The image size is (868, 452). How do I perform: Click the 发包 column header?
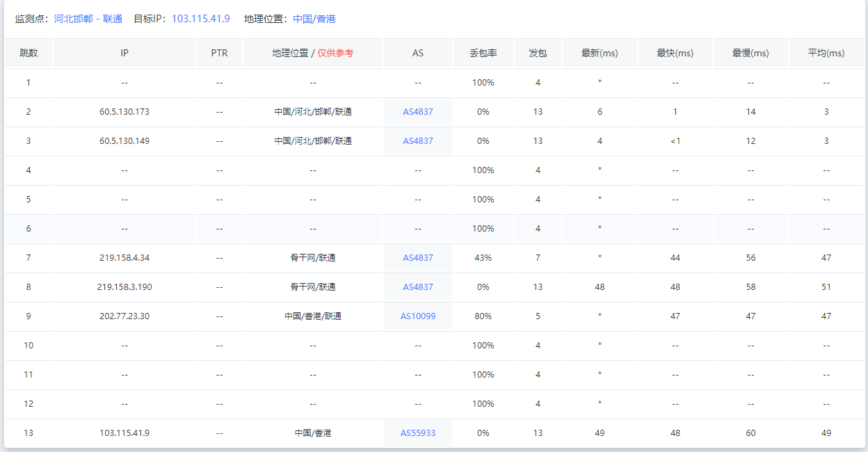538,54
